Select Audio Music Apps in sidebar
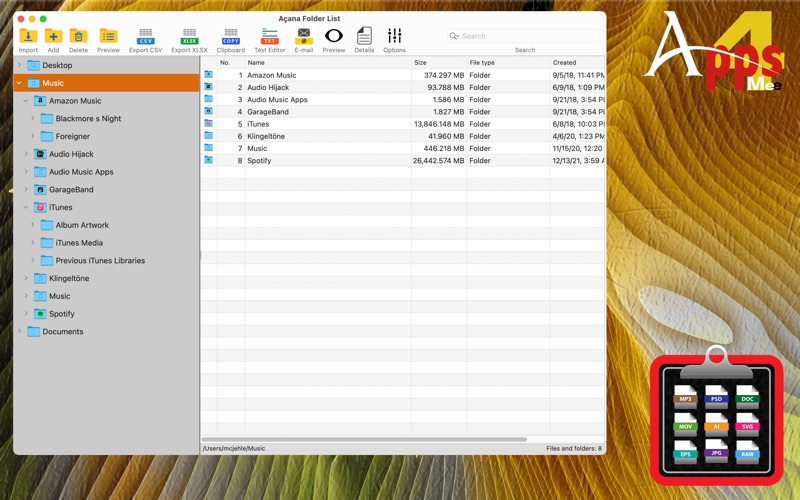This screenshot has height=500, width=800. [x=81, y=171]
